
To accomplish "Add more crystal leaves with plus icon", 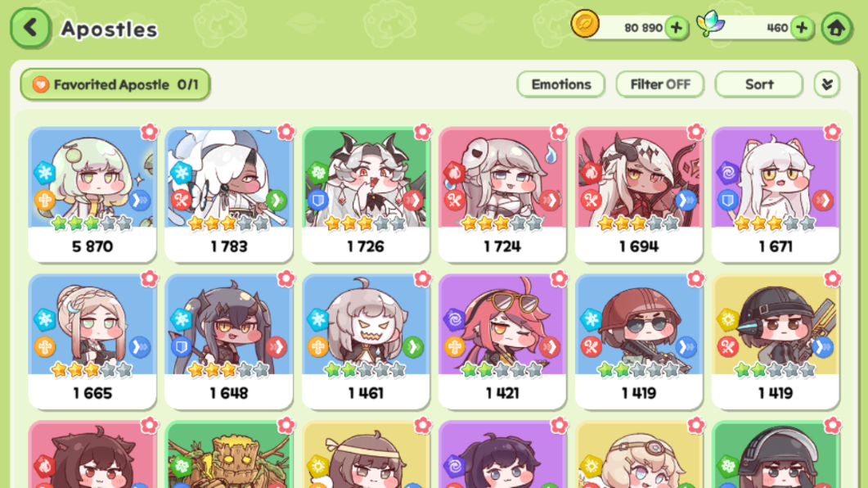I will (802, 28).
